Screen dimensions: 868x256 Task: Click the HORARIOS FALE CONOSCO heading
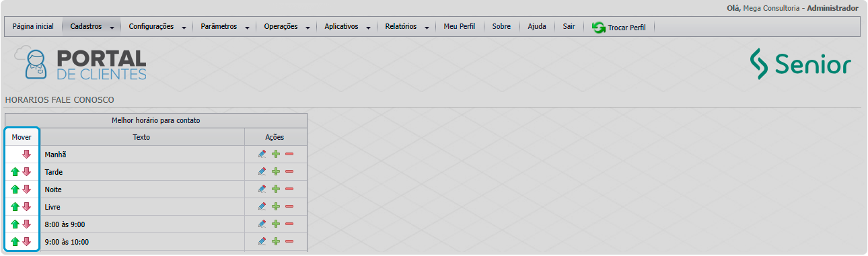60,99
